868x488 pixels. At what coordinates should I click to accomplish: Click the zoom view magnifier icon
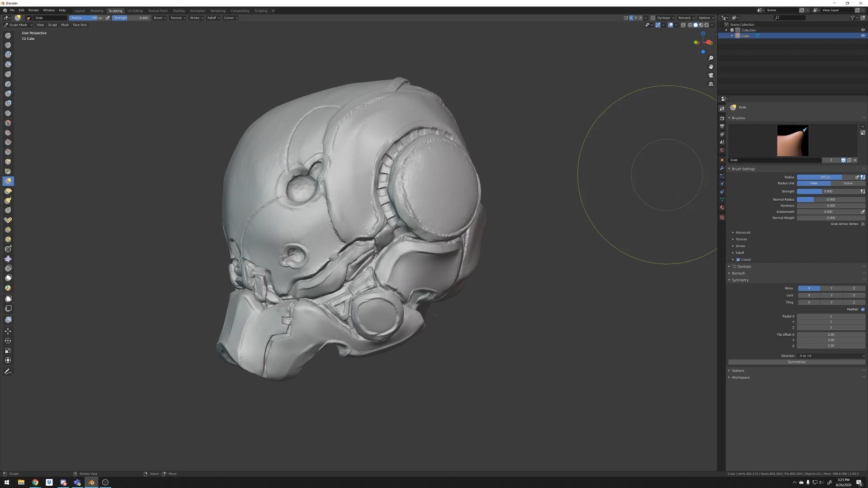click(711, 58)
